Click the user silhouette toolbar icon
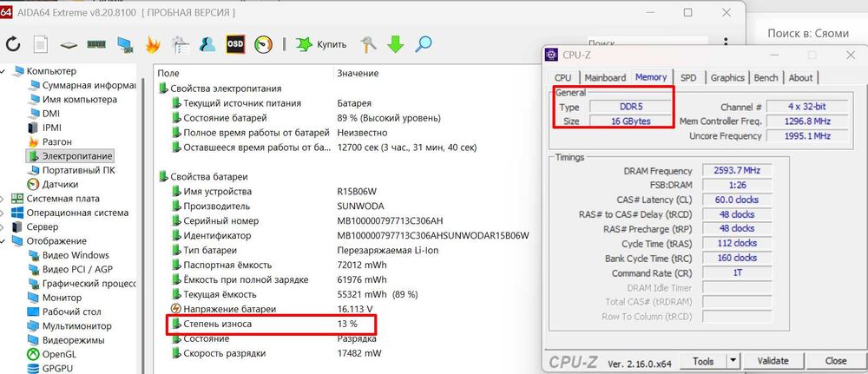The height and width of the screenshot is (374, 868). click(207, 44)
